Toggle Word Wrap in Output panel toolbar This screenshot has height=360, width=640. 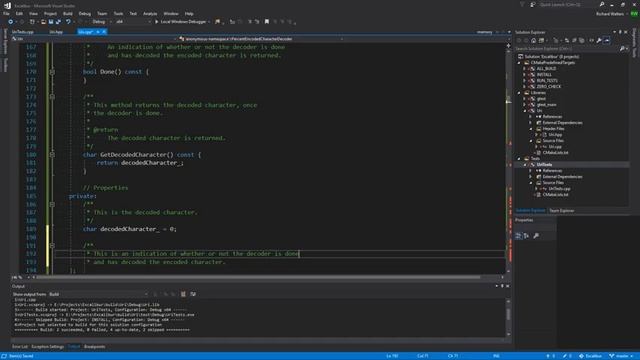coord(193,294)
